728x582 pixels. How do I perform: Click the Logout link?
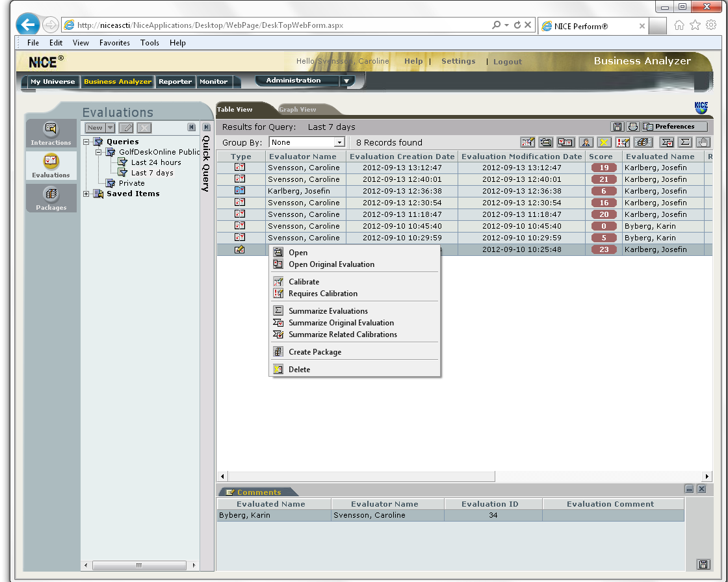507,62
